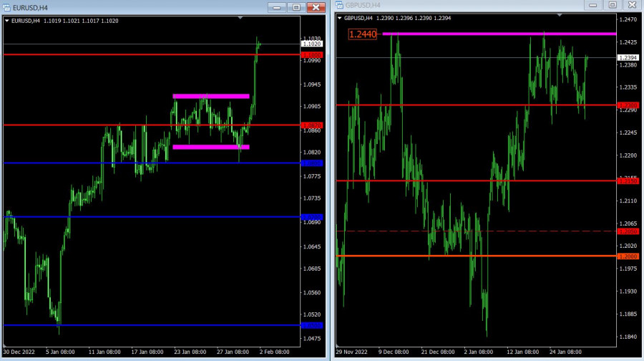This screenshot has width=644, height=361.
Task: Click the red 1.2300 price tag on GBPUSD
Action: coord(628,105)
